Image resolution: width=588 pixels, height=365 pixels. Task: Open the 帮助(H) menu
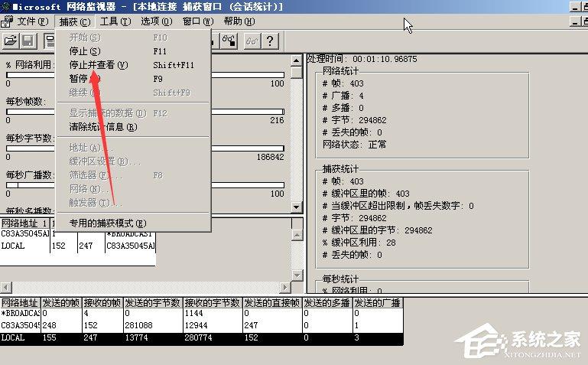pyautogui.click(x=239, y=21)
